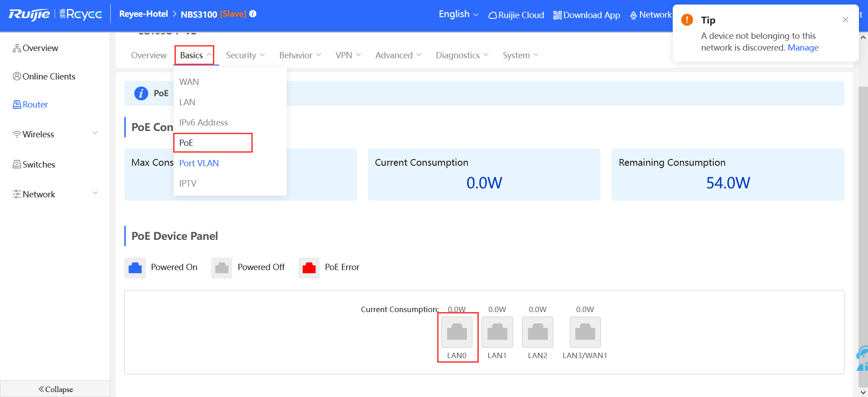Open the English language dropdown
This screenshot has height=397, width=868.
point(458,14)
